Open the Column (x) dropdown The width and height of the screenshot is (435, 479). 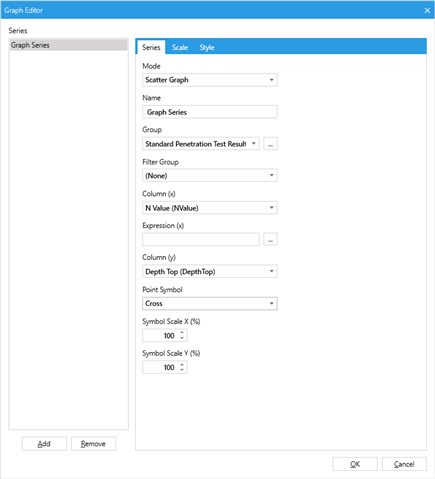point(210,208)
